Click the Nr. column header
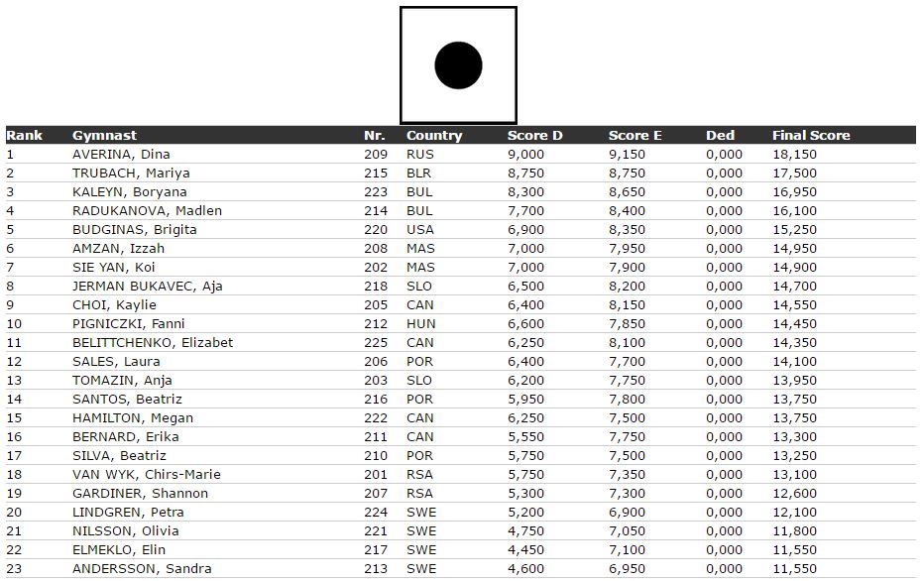 [374, 136]
